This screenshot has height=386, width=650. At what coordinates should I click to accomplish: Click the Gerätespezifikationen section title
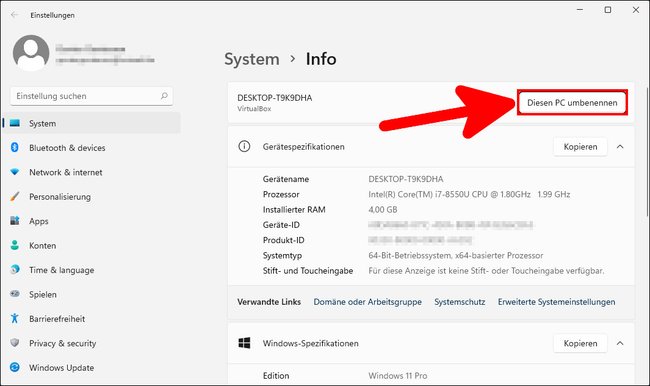coord(303,147)
